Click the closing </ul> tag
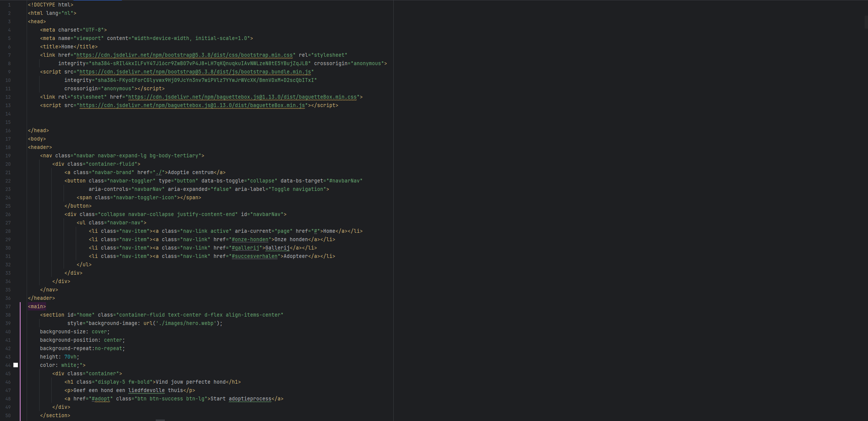The width and height of the screenshot is (868, 421). tap(84, 265)
